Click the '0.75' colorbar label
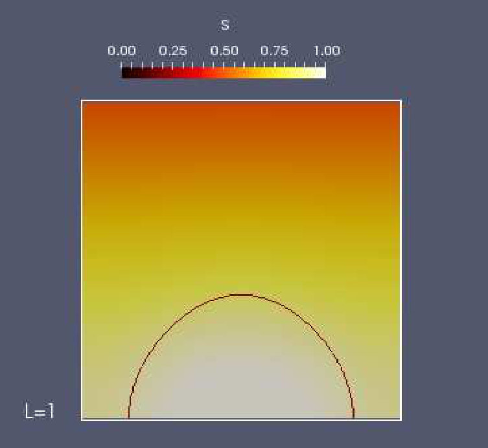The image size is (488, 448). (x=274, y=50)
